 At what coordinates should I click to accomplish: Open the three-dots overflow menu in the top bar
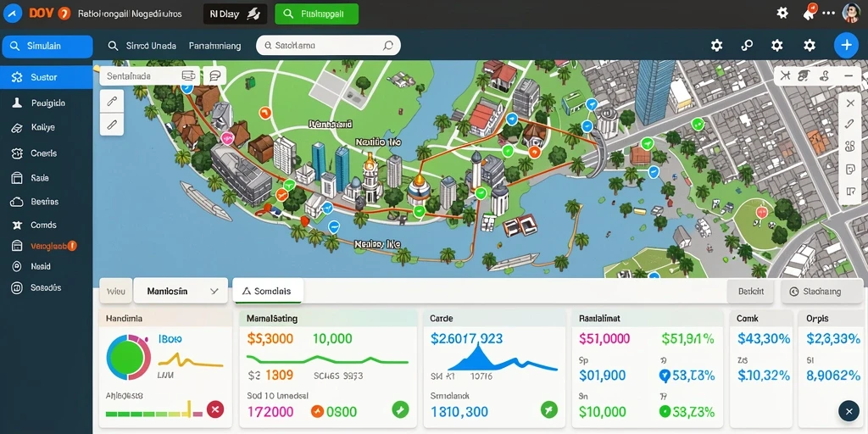[829, 12]
